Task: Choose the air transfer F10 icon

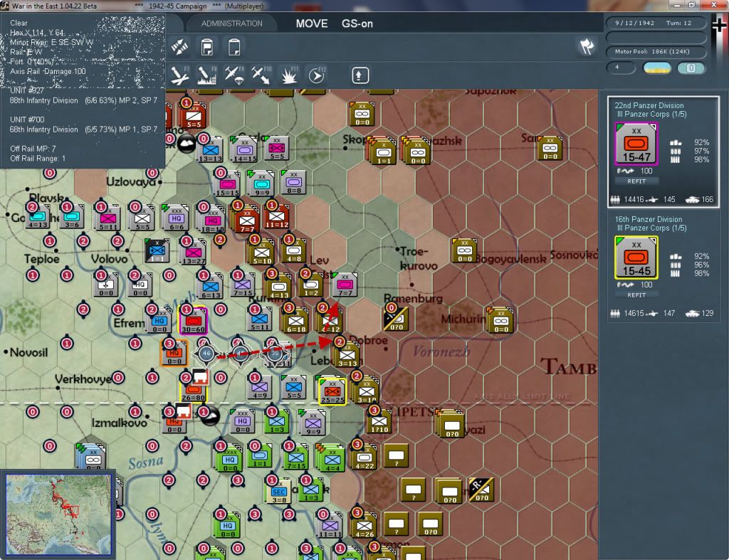Action: (x=261, y=75)
